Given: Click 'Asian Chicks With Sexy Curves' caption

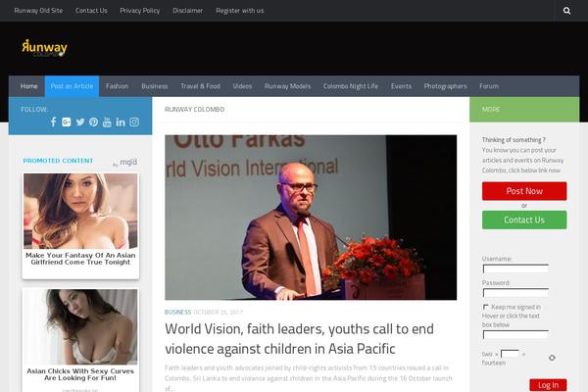Looking at the screenshot, I should pyautogui.click(x=80, y=374).
